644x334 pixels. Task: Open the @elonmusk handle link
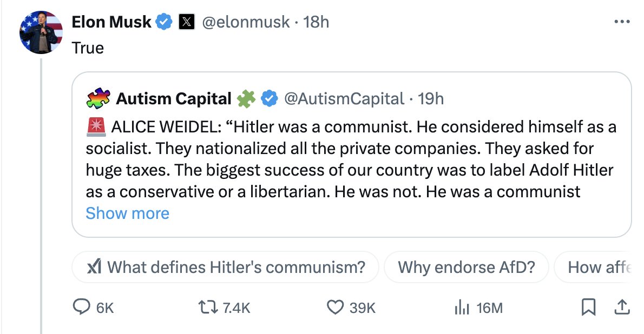246,22
